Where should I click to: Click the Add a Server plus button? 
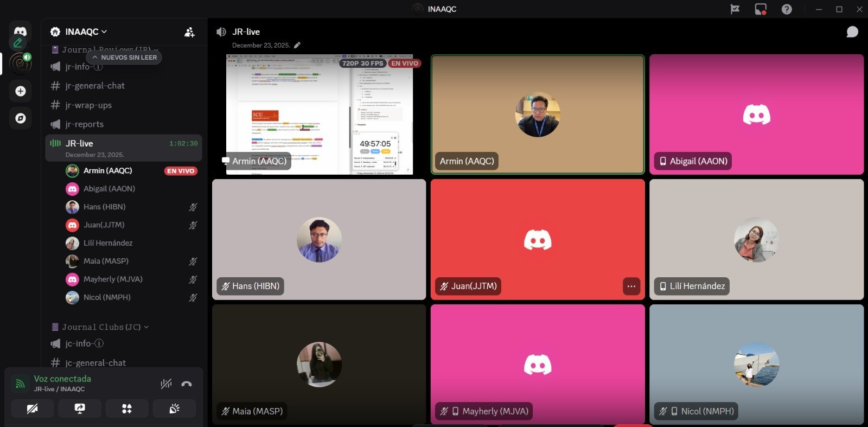pyautogui.click(x=21, y=91)
